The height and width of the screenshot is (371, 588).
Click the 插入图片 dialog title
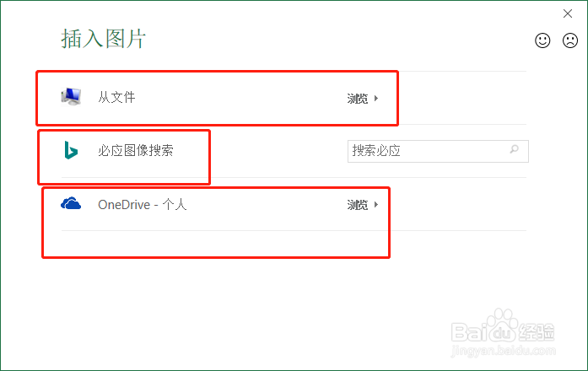click(x=104, y=39)
